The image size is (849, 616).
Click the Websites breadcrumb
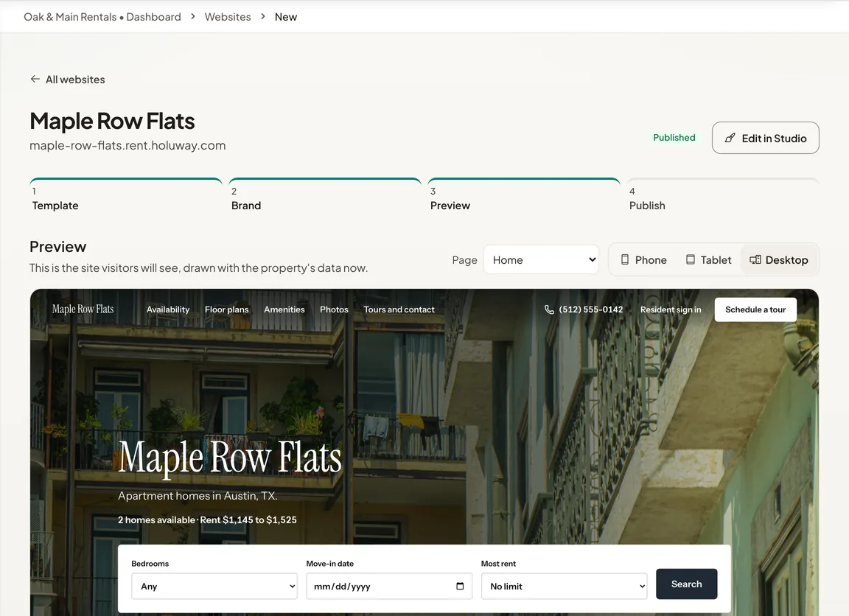click(228, 17)
